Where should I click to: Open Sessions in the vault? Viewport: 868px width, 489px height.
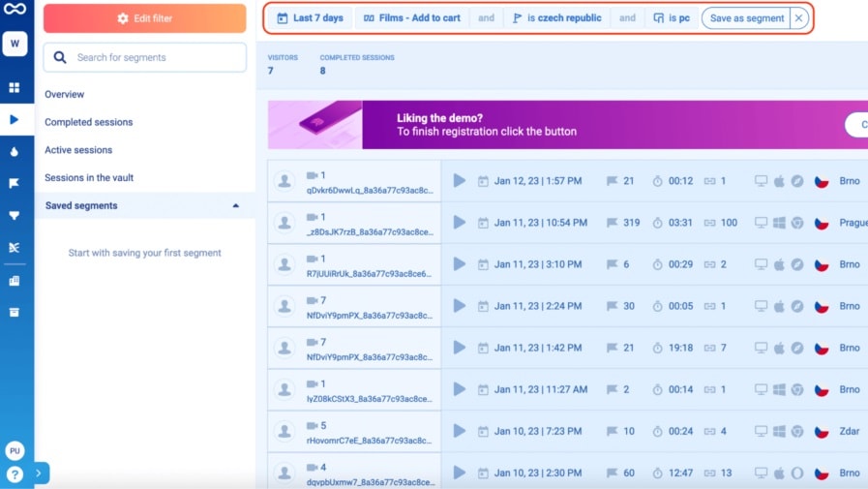[x=89, y=178]
